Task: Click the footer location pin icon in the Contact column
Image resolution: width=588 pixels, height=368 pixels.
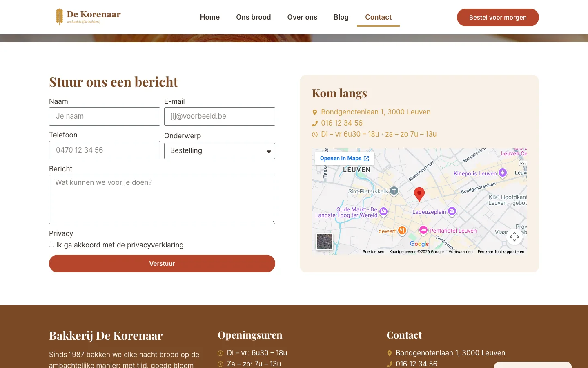Action: (390, 353)
